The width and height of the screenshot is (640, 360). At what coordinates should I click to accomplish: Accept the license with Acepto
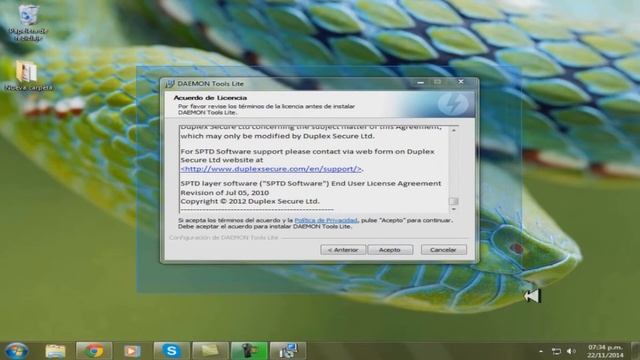[x=390, y=249]
